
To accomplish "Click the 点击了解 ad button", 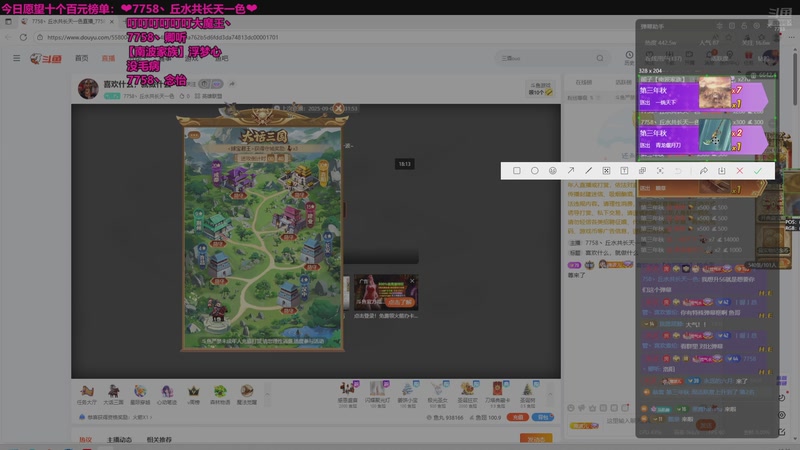I will (399, 302).
